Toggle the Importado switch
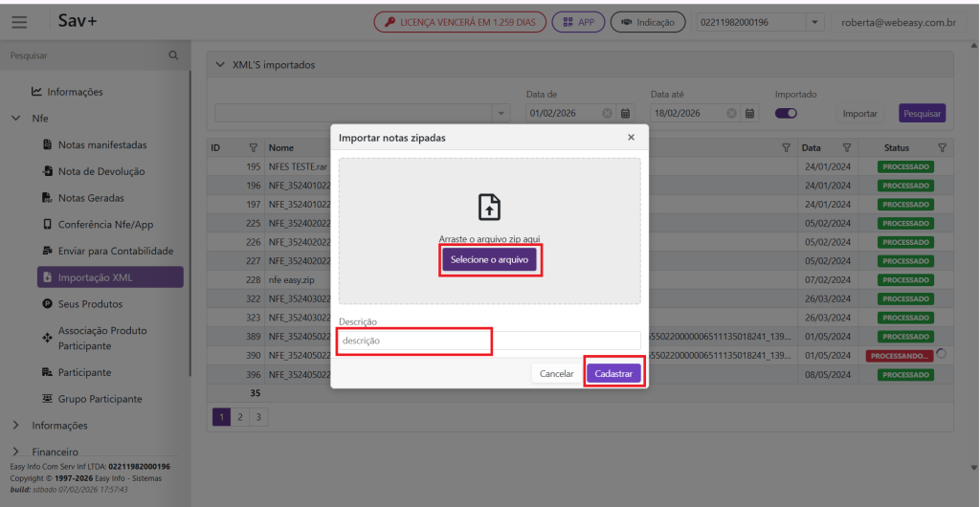 click(x=787, y=113)
